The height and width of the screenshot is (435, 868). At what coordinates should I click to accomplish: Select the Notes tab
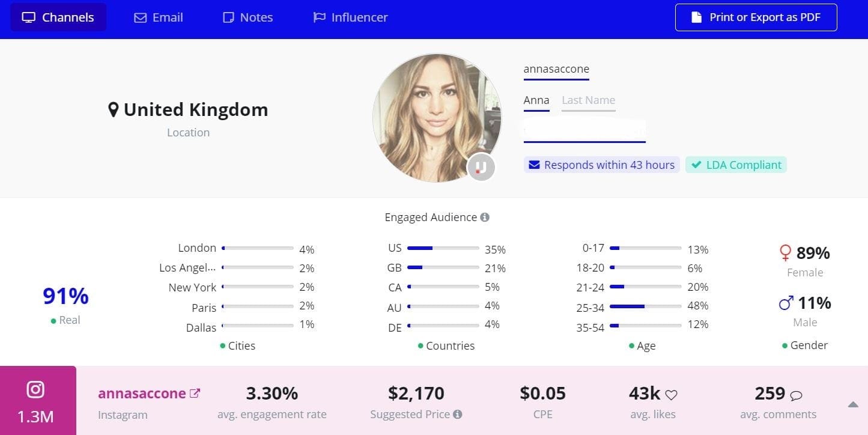point(247,17)
